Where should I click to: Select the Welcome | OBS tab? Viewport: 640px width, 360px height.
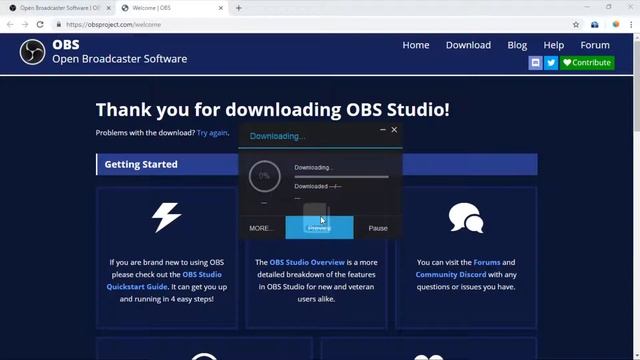point(171,8)
